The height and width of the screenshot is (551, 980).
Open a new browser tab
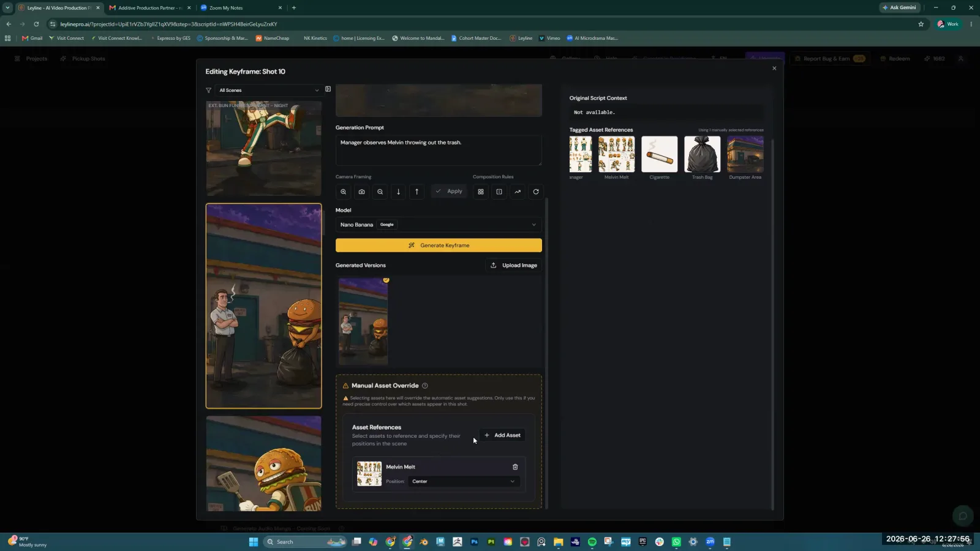[x=294, y=7]
